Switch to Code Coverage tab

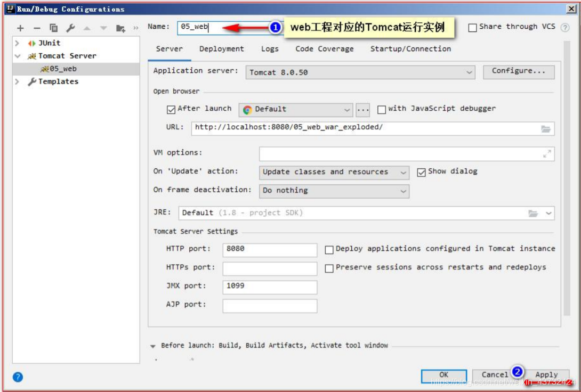324,49
